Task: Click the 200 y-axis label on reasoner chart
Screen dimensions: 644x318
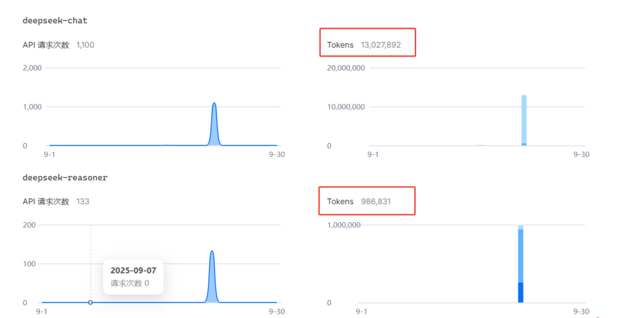Action: pyautogui.click(x=29, y=225)
